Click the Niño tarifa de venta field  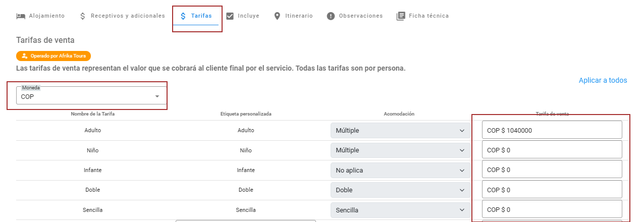552,150
